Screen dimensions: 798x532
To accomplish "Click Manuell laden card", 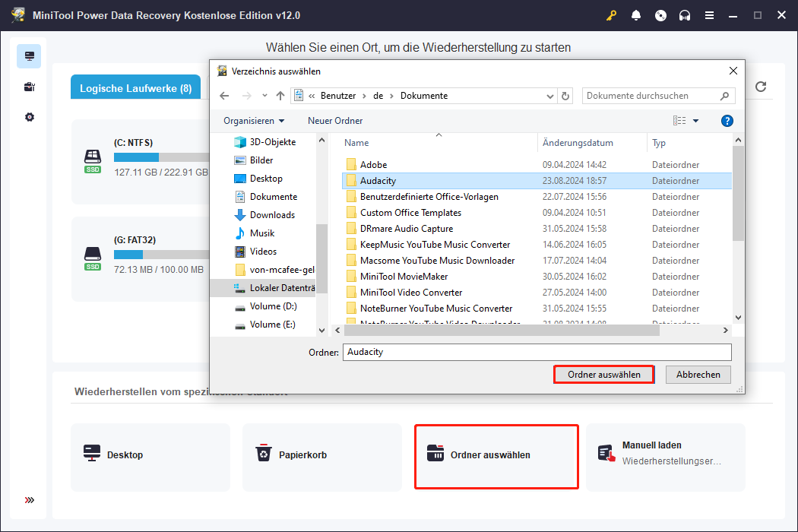I will (666, 458).
